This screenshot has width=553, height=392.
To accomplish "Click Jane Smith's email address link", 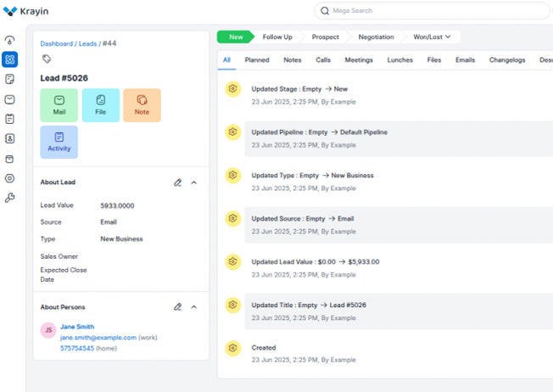I will point(98,337).
